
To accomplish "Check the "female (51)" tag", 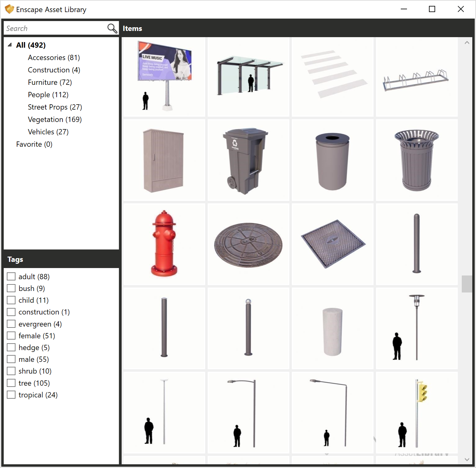I will tap(11, 336).
